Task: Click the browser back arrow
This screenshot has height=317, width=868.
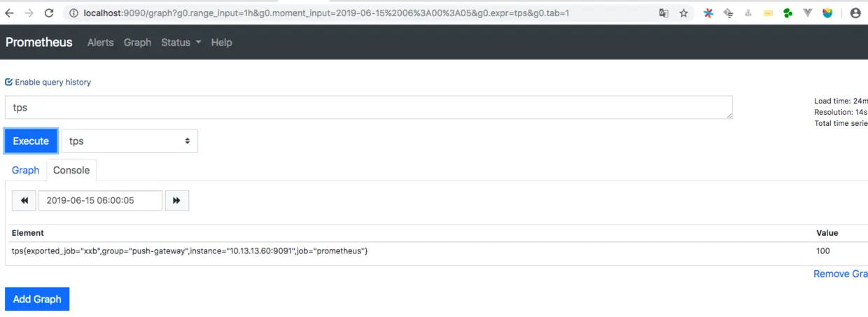Action: click(x=10, y=13)
